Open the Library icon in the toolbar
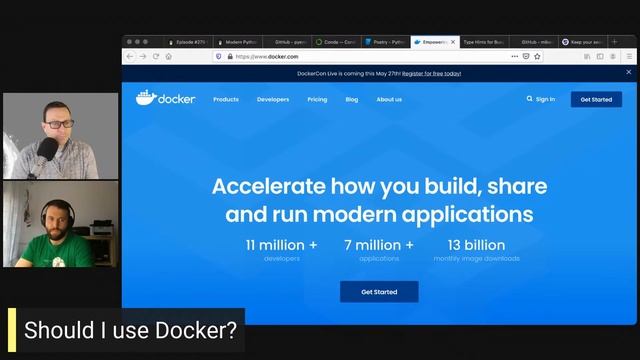 [587, 56]
